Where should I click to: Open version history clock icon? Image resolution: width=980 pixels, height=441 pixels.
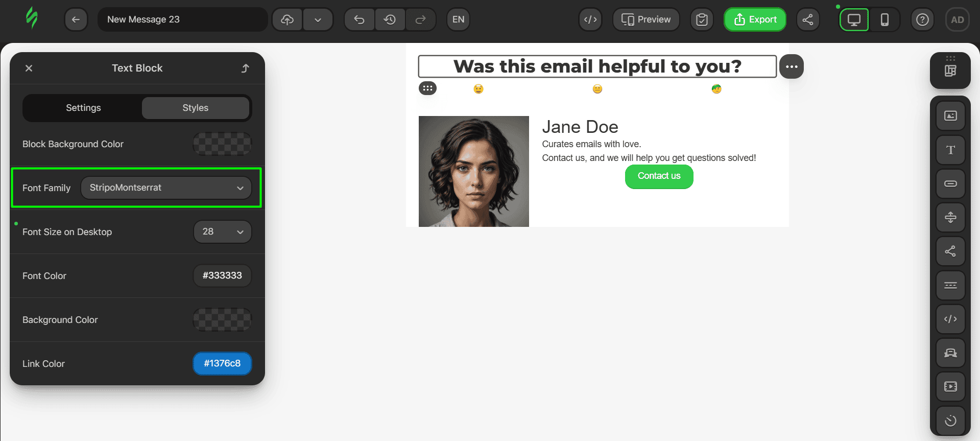click(x=390, y=19)
